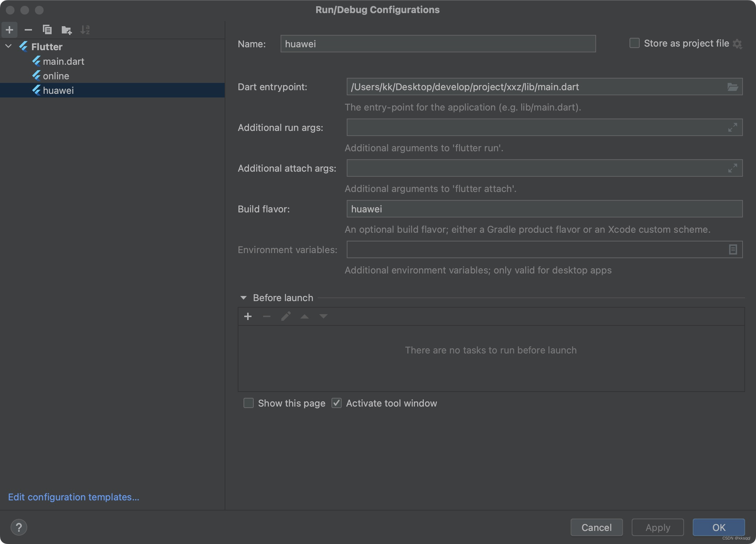Collapse the Before launch section

pyautogui.click(x=244, y=298)
